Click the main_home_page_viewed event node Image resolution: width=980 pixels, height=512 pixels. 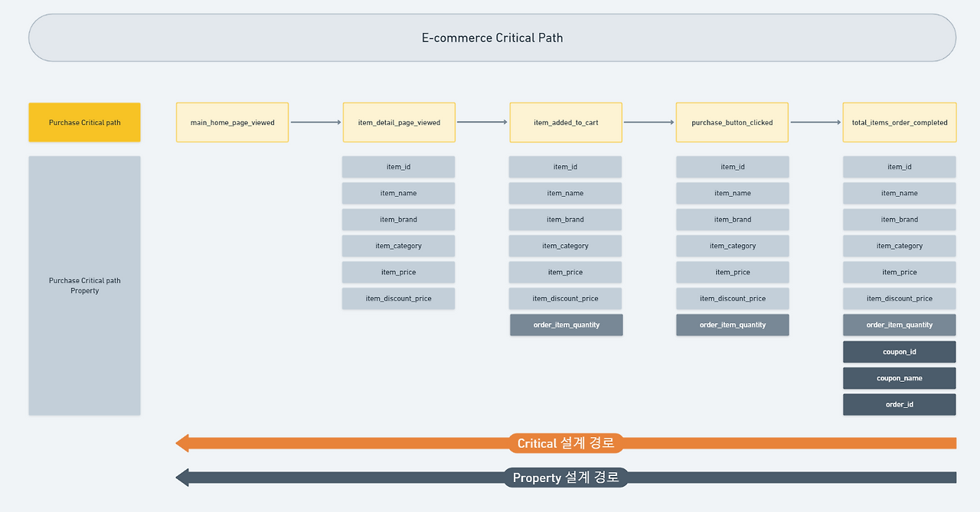pyautogui.click(x=232, y=122)
